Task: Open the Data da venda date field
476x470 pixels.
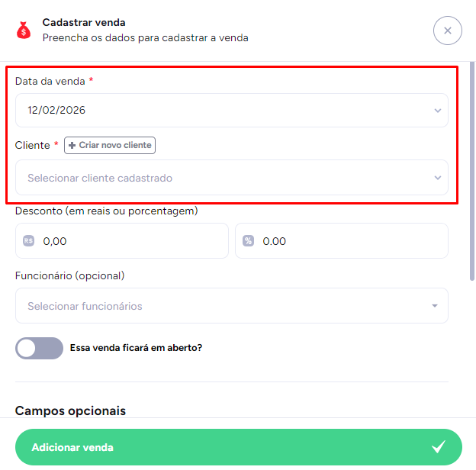Action: [x=221, y=110]
